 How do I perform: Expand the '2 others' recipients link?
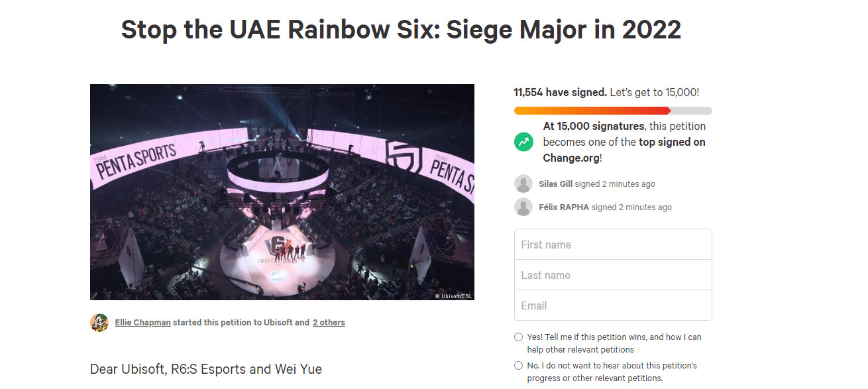click(329, 323)
